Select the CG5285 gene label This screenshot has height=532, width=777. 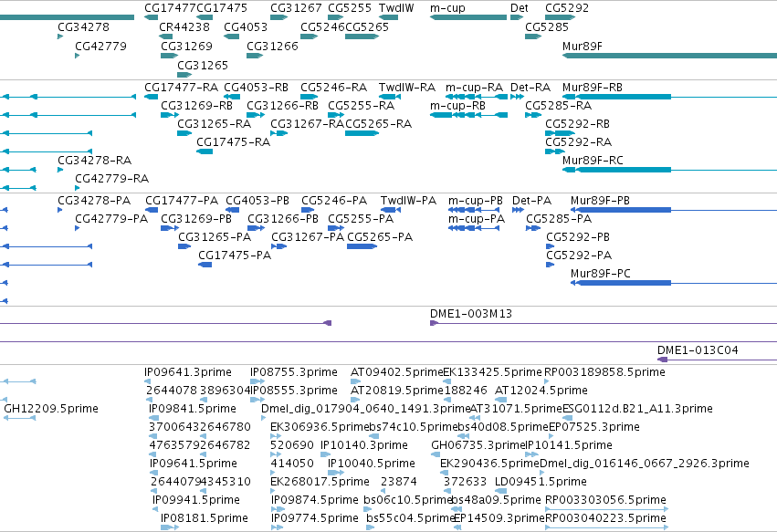pyautogui.click(x=547, y=27)
